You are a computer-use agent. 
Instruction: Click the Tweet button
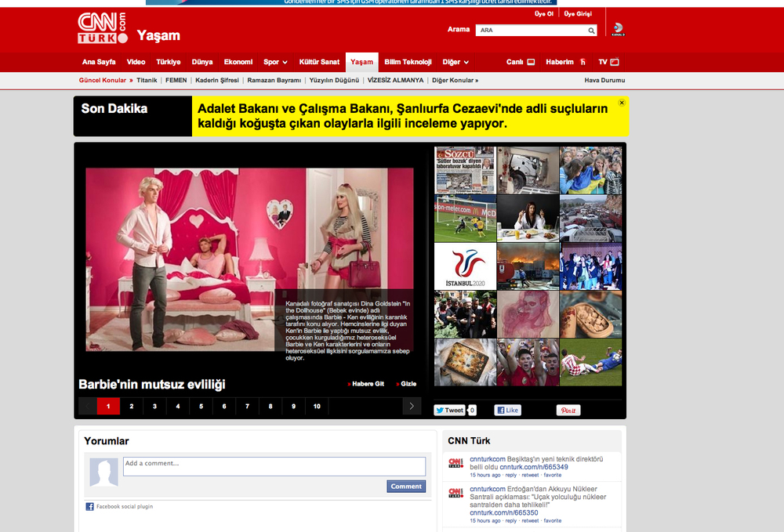pos(449,410)
